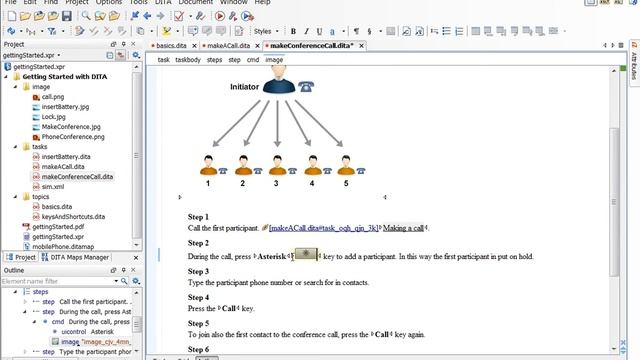Collapse the image folder in Project tree
Image resolution: width=640 pixels, height=360 pixels.
16,87
